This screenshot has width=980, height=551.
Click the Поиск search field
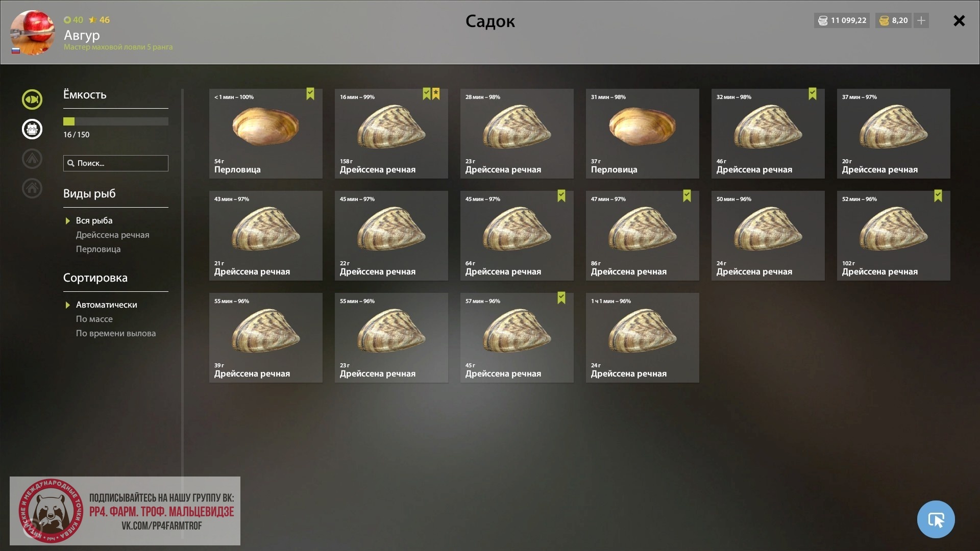click(x=116, y=163)
